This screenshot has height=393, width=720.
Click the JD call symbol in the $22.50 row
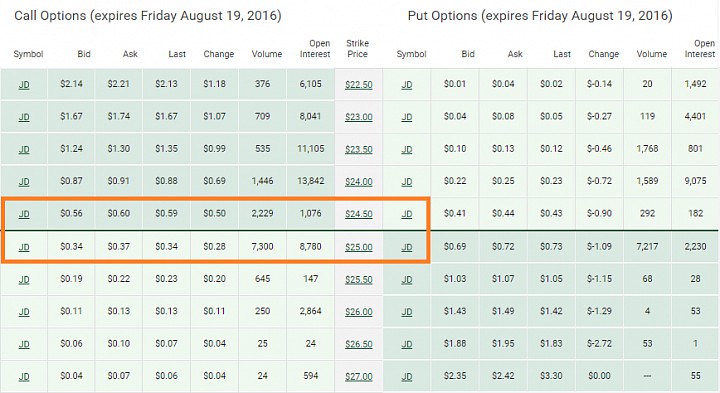coord(24,85)
